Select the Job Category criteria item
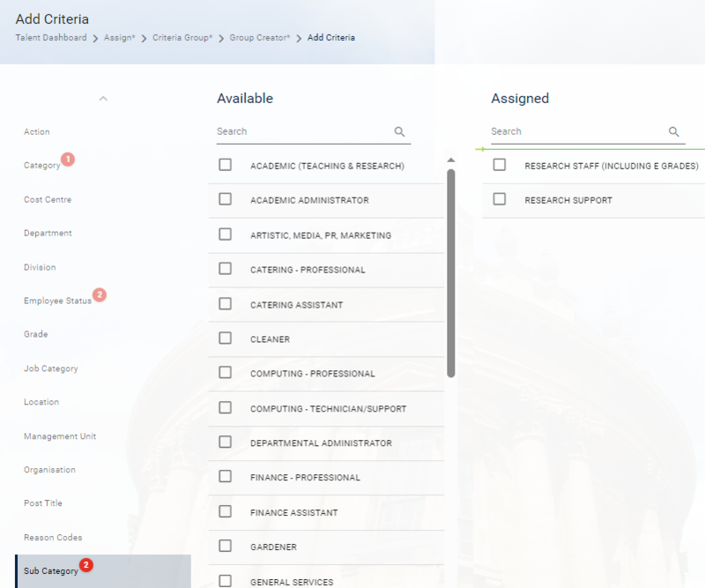Viewport: 705px width, 588px height. [50, 368]
